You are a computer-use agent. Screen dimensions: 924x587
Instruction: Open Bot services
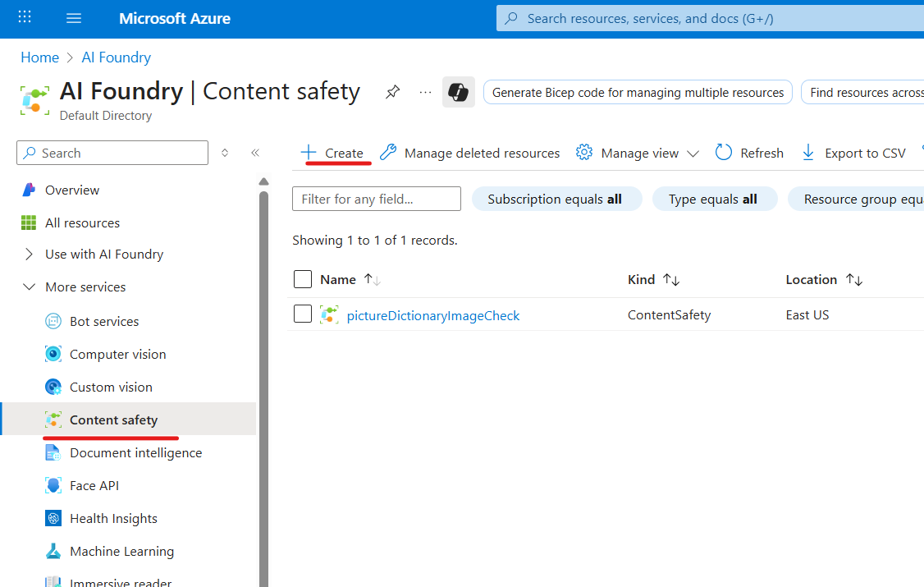coord(104,321)
